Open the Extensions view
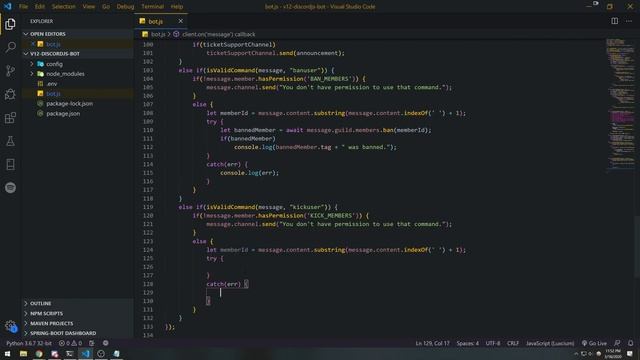Screen dimensions: 640x360 point(10,118)
